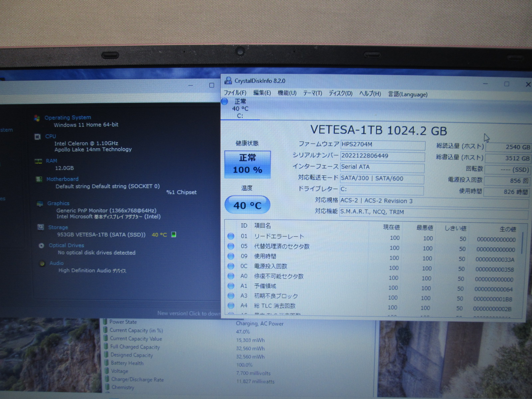The width and height of the screenshot is (532, 399).
Task: Click the Graphics monitor icon
Action: tap(40, 203)
